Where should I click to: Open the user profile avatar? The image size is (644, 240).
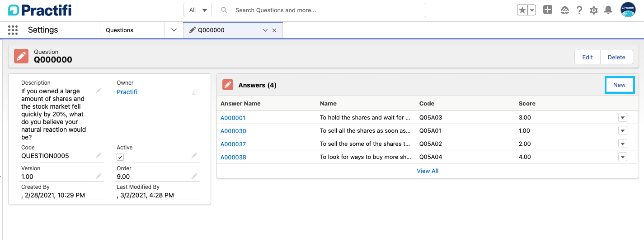(x=628, y=10)
